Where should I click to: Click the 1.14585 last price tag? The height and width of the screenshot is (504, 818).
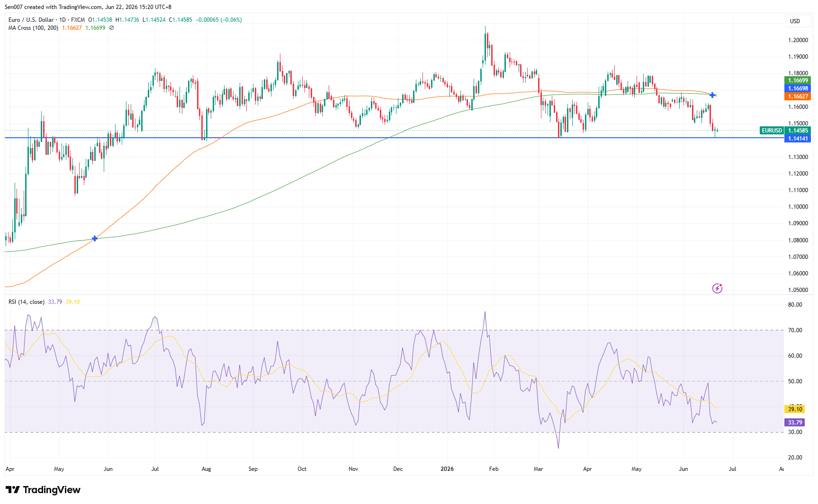pos(798,131)
